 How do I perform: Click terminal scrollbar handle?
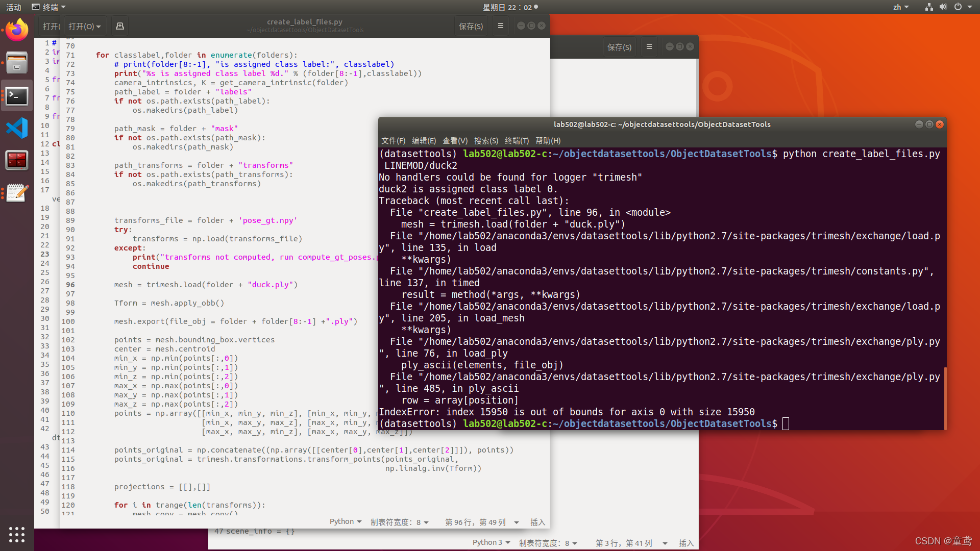coord(945,398)
